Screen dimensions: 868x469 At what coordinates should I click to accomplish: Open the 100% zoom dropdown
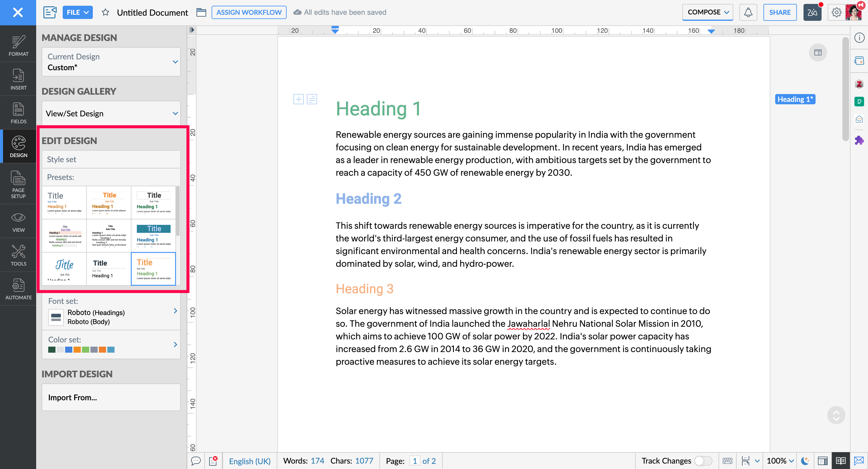(x=780, y=461)
